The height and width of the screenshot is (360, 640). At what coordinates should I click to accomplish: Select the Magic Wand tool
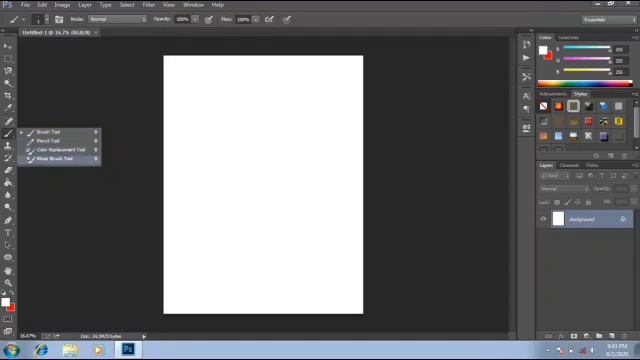point(8,83)
